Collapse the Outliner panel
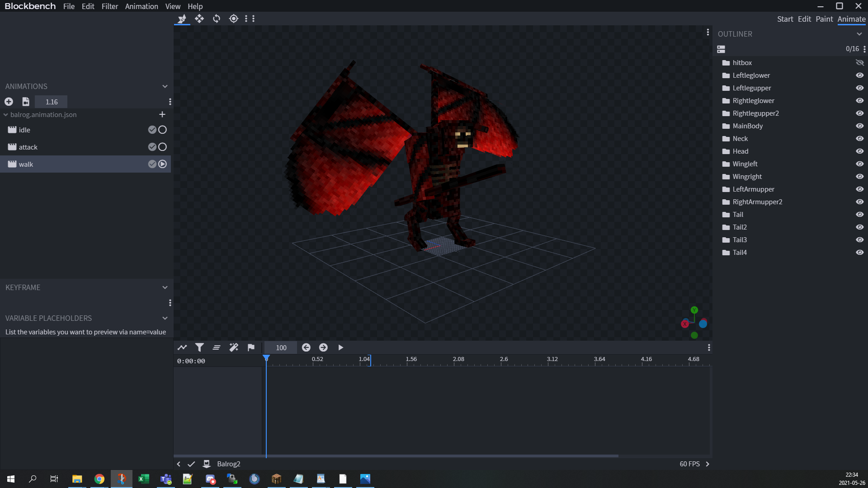This screenshot has width=868, height=488. (x=859, y=34)
